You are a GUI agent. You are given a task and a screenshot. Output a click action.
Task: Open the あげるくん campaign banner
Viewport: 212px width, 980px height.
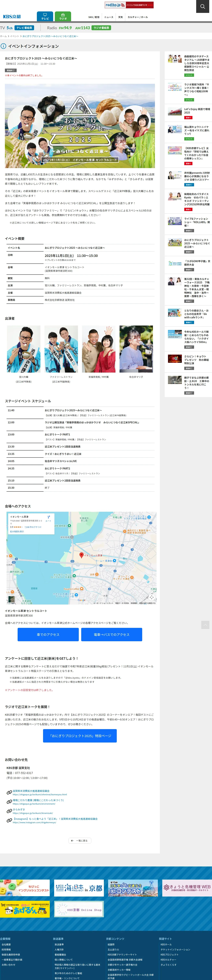click(x=25, y=909)
